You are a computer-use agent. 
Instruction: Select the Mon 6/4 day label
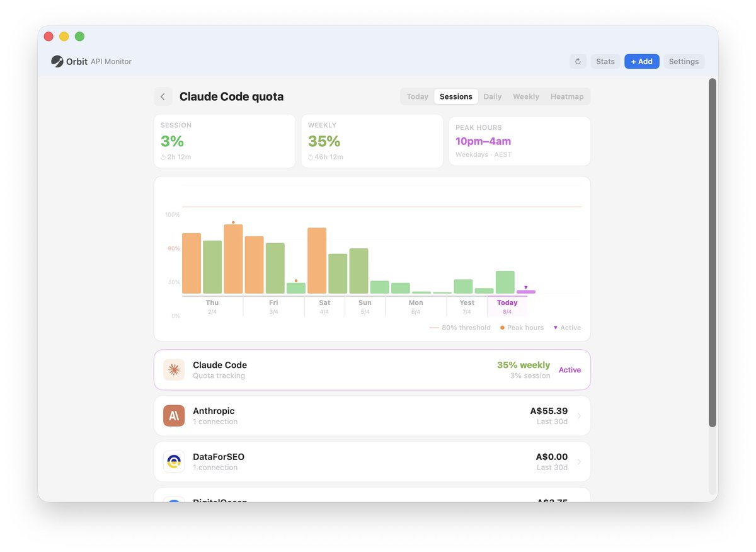416,307
